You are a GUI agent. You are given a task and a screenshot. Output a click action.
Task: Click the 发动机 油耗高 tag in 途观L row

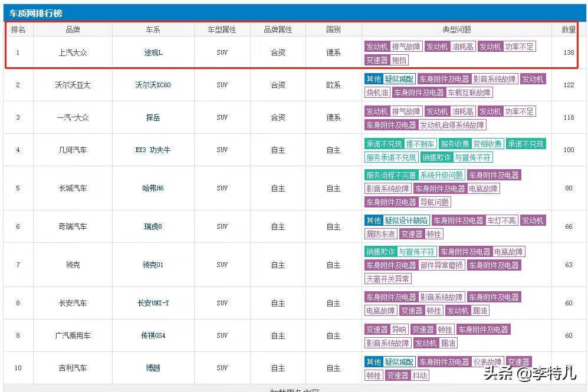click(x=449, y=47)
